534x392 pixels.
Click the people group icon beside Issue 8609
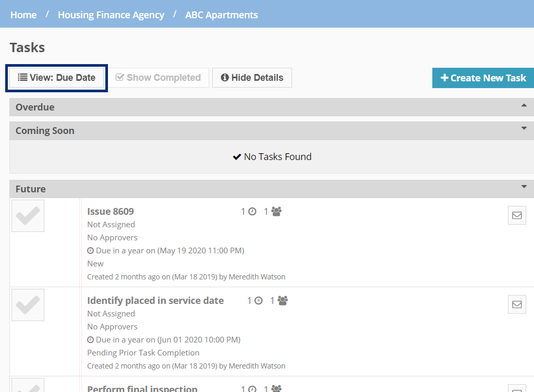click(276, 212)
